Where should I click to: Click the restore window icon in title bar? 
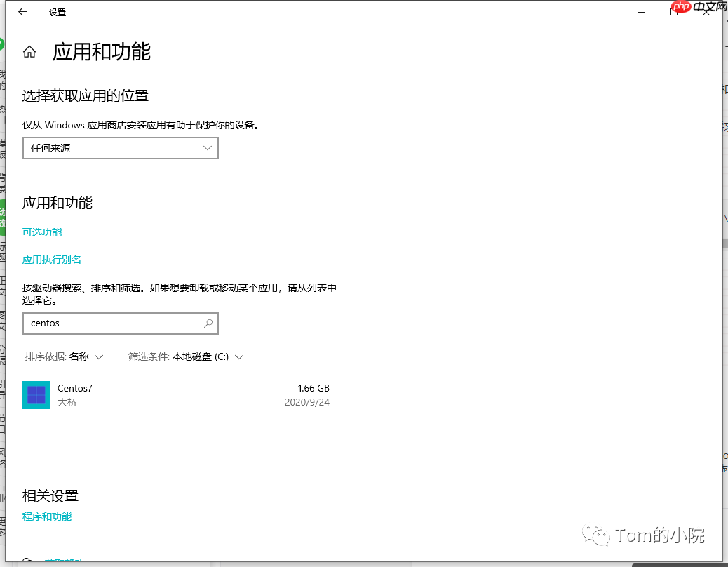(675, 12)
